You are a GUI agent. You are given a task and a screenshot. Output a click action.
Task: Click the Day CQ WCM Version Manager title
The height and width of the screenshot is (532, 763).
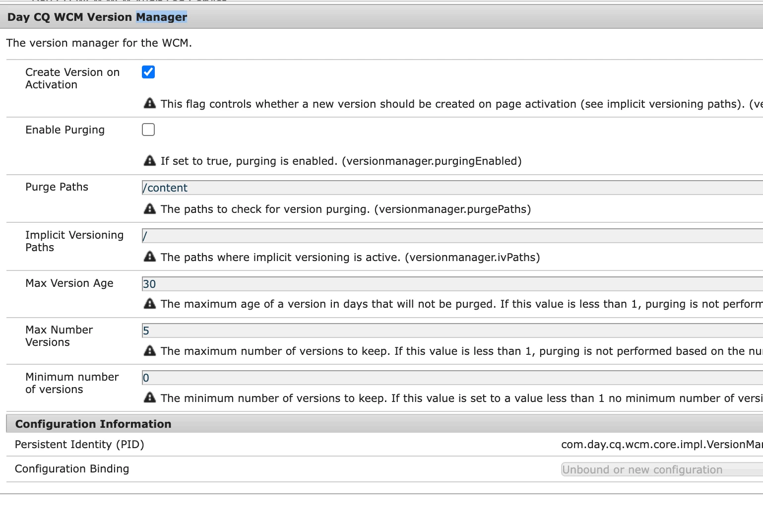pos(97,17)
